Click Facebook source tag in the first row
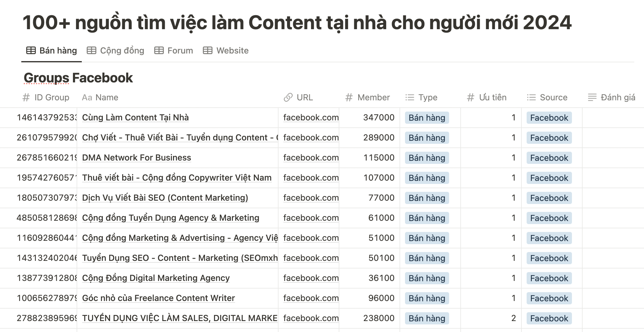 point(549,118)
